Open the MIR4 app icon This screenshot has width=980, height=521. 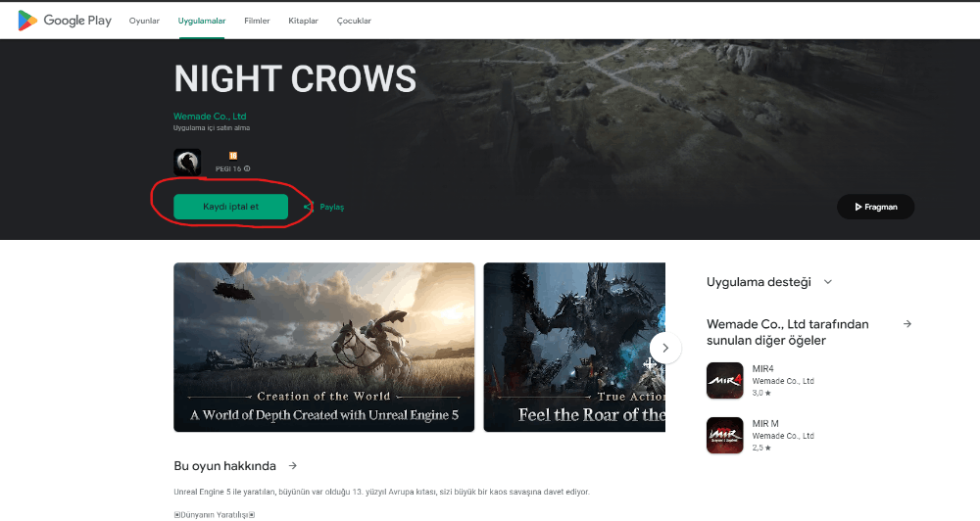(725, 380)
